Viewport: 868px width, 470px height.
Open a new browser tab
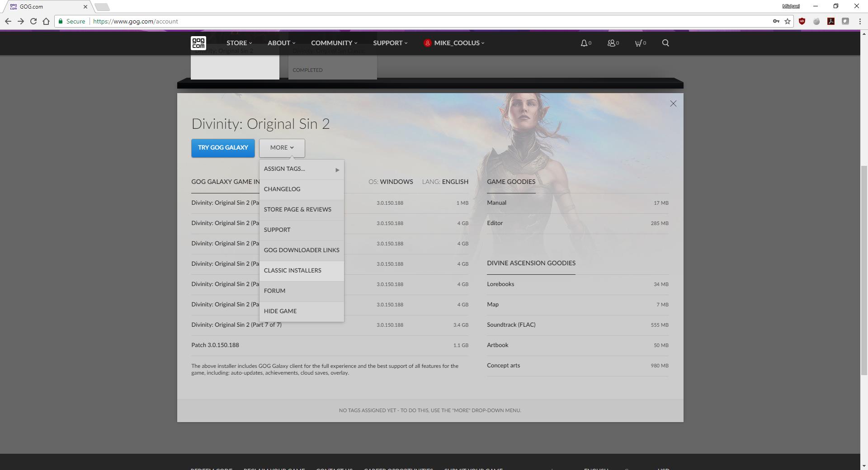pyautogui.click(x=103, y=7)
